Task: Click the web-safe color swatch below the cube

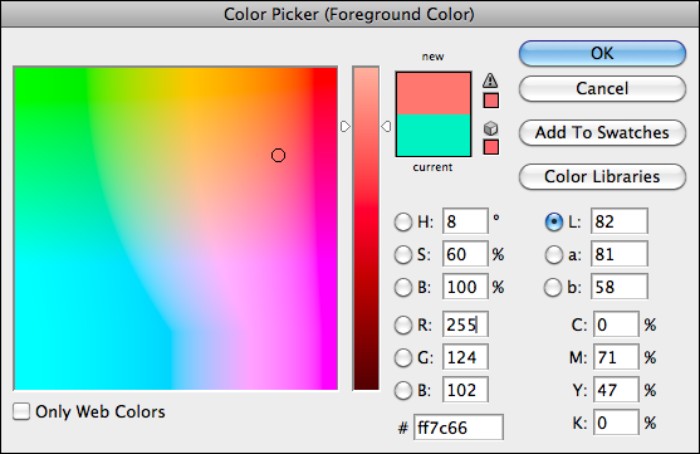Action: pos(490,147)
